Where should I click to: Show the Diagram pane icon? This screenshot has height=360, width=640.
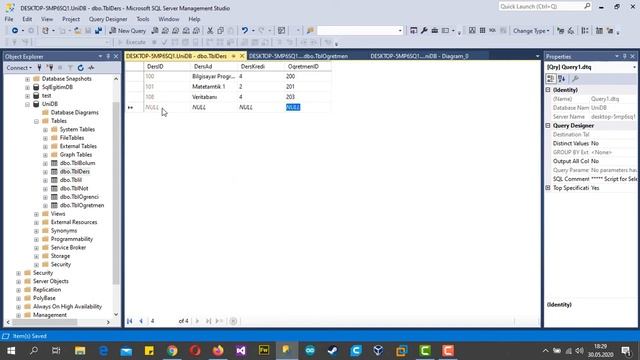point(472,31)
